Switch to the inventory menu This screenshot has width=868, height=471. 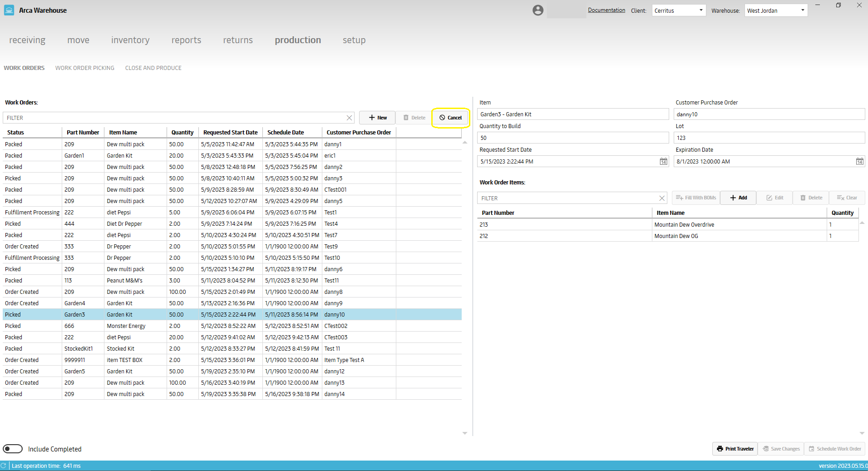click(130, 40)
